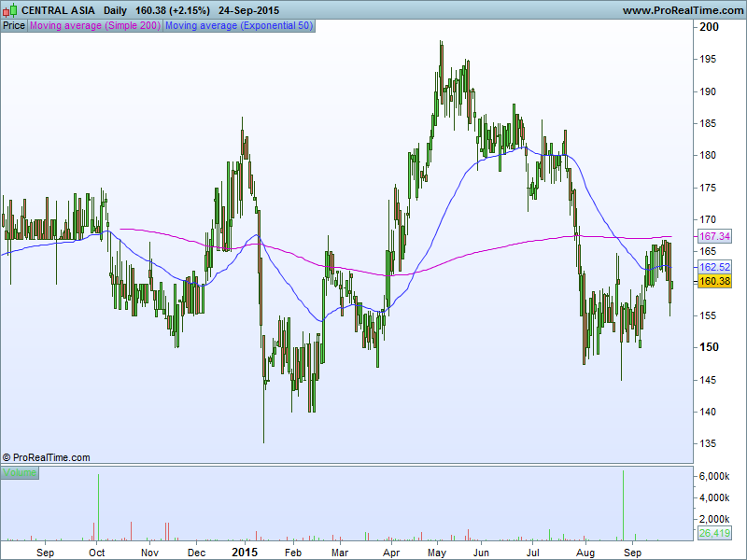The height and width of the screenshot is (560, 747).
Task: Click the Volume panel label
Action: click(20, 473)
